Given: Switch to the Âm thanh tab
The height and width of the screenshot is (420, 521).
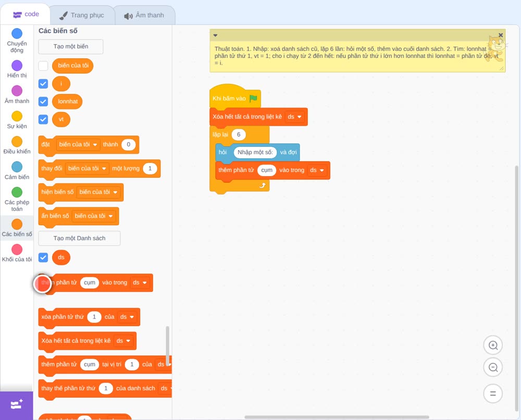Looking at the screenshot, I should 144,15.
